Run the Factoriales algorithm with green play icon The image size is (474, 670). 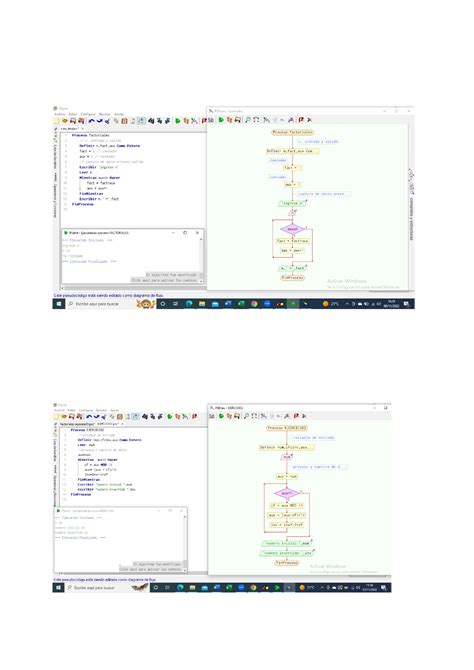[177, 121]
